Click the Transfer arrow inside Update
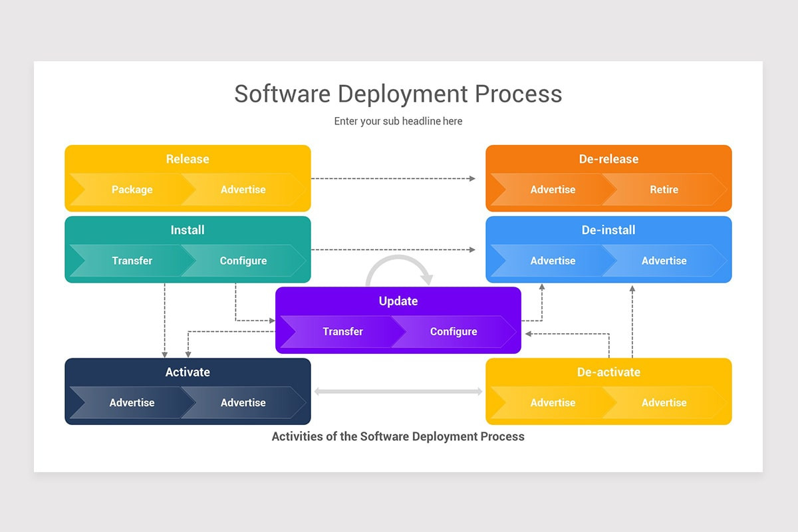This screenshot has height=532, width=798. pyautogui.click(x=342, y=332)
